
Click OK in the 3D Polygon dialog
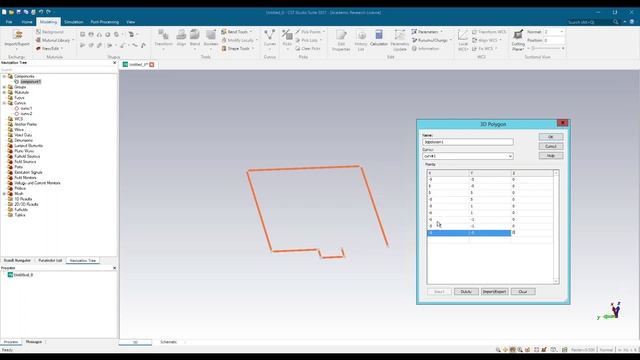point(551,137)
